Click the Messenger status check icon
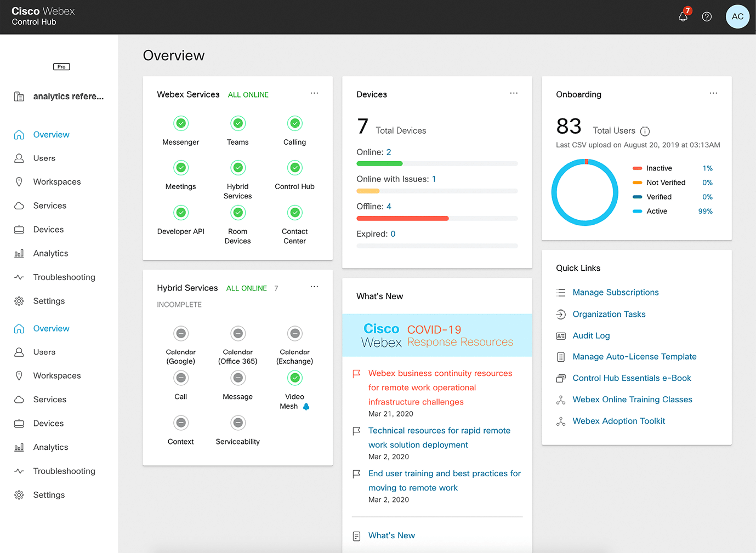The height and width of the screenshot is (553, 756). click(x=181, y=123)
